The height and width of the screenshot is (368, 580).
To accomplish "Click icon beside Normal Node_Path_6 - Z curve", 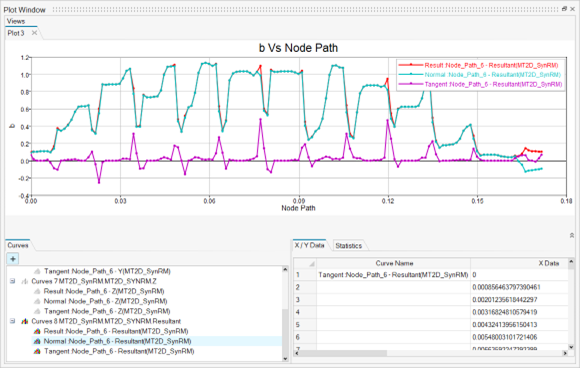I will [37, 301].
